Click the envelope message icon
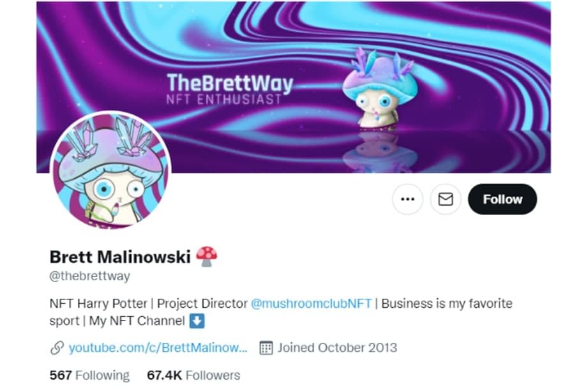The width and height of the screenshot is (588, 392). click(446, 199)
